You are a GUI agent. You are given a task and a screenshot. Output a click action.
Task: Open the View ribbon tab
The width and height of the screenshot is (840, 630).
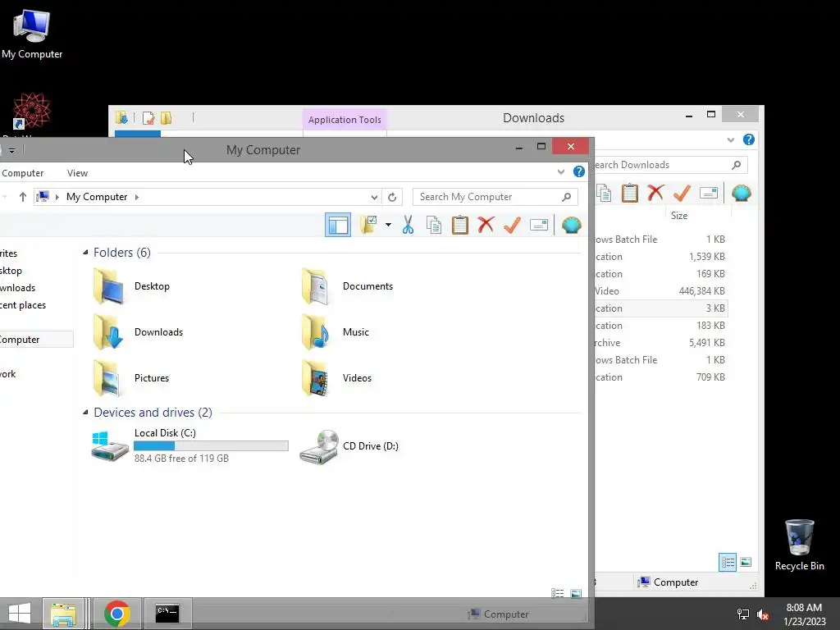(77, 173)
